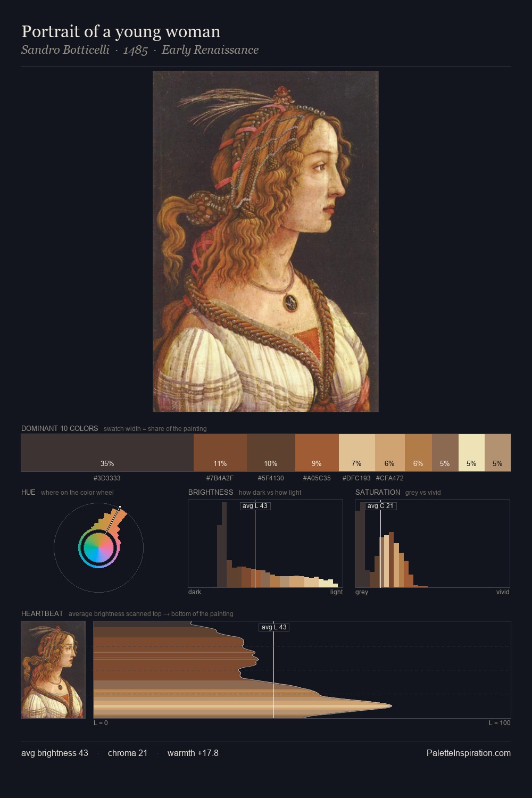The height and width of the screenshot is (798, 532).
Task: Click the hex code #7B4A2F
Action: point(220,478)
